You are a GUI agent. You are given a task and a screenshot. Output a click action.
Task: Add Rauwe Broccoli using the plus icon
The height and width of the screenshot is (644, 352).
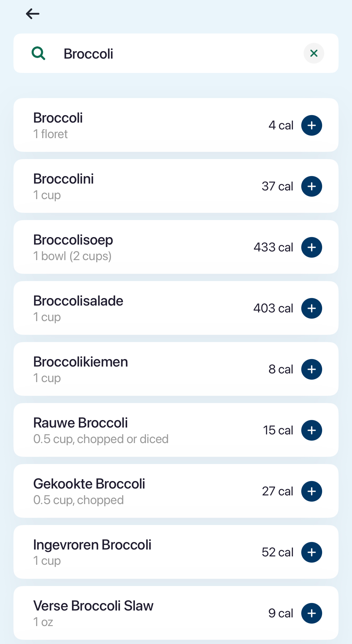pos(311,430)
